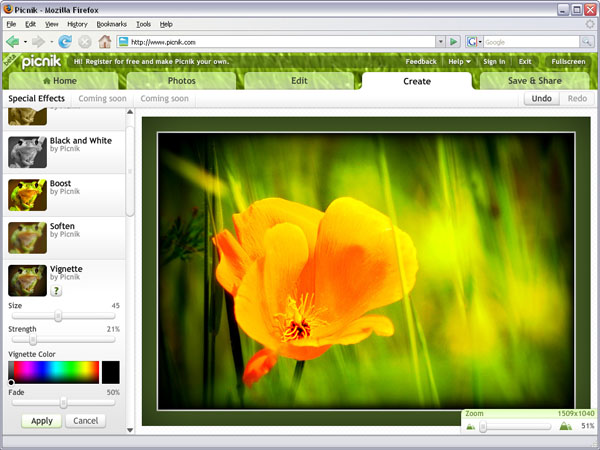Image resolution: width=600 pixels, height=450 pixels.
Task: Open the View menu
Action: 51,24
